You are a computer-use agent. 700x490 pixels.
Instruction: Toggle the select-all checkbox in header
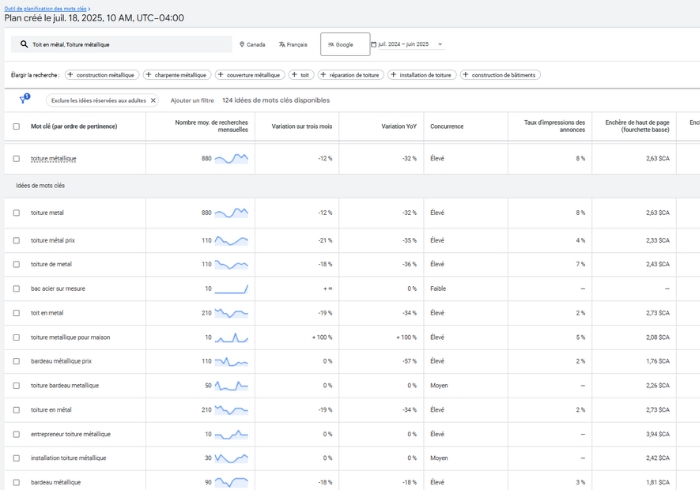point(17,126)
